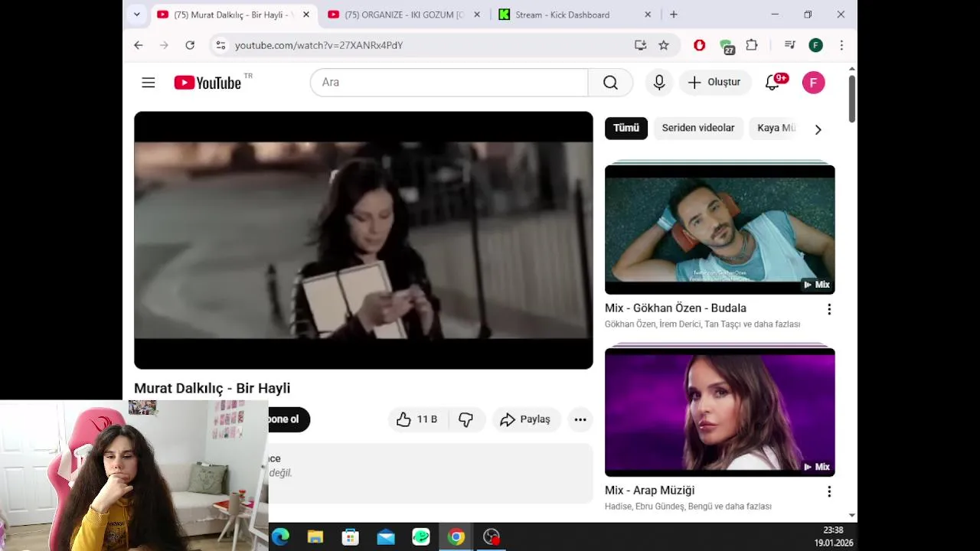The height and width of the screenshot is (551, 980).
Task: Open Mix - Gökhan Özen - Budala title
Action: 675,308
